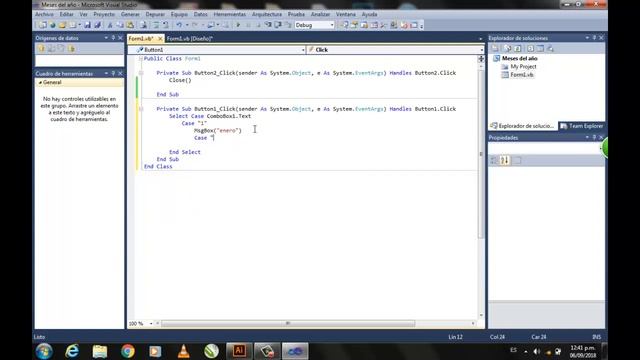Image resolution: width=640 pixels, height=360 pixels.
Task: Pin the Cuadro de herramientas panel
Action: tap(113, 73)
